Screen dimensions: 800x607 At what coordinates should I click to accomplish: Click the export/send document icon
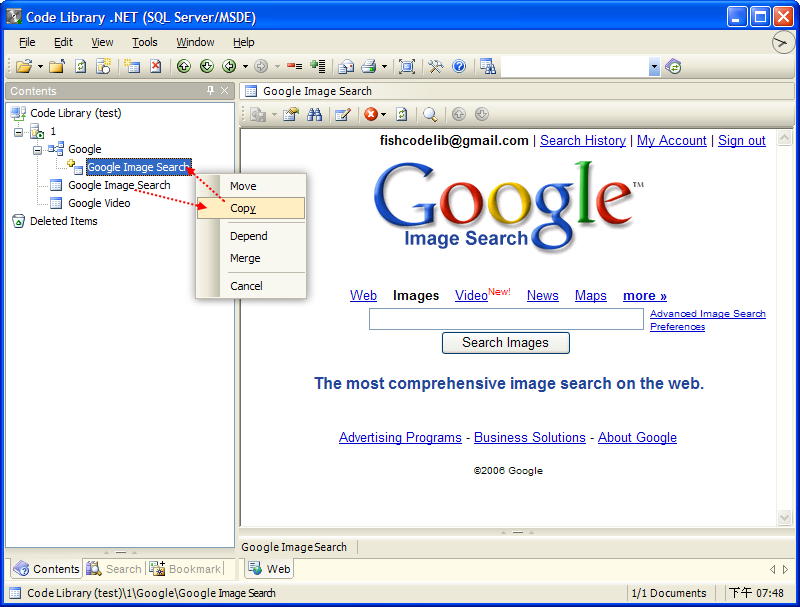click(346, 67)
